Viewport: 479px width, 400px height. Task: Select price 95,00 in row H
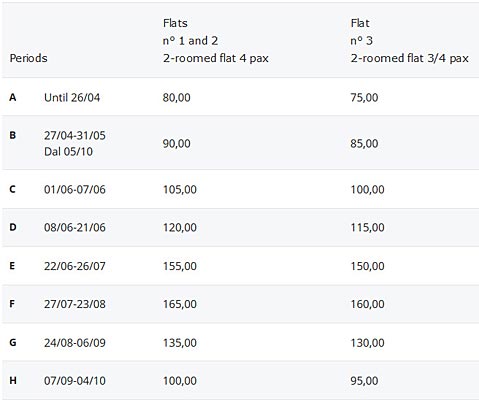(364, 381)
